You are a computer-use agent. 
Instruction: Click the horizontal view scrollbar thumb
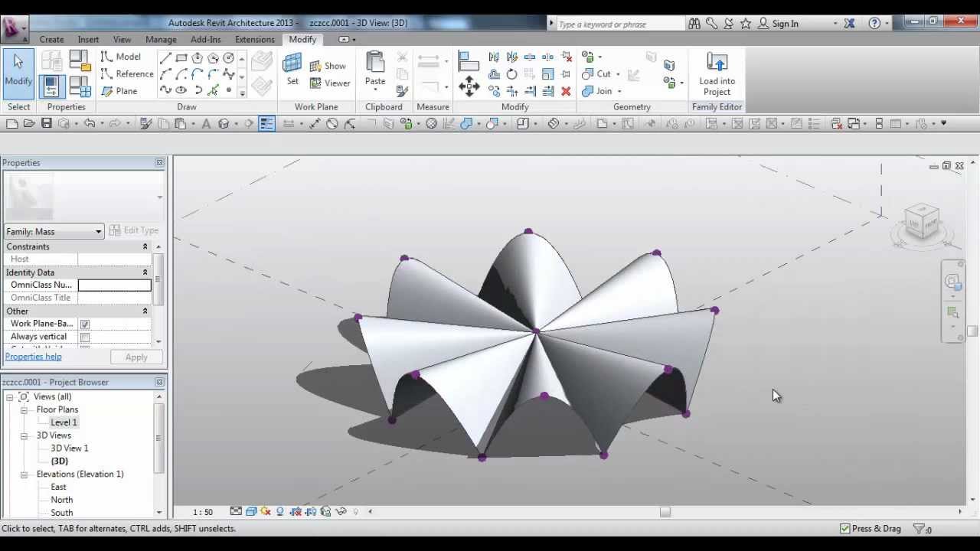665,512
